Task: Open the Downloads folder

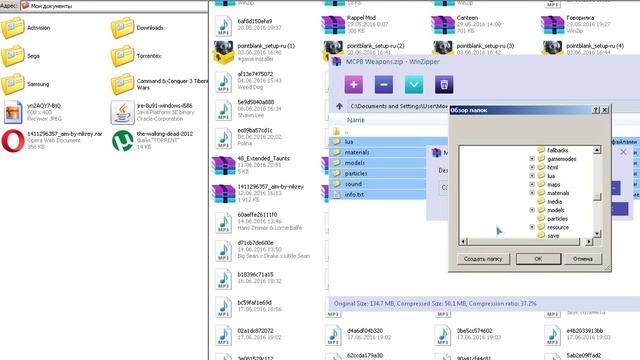Action: pos(137,28)
